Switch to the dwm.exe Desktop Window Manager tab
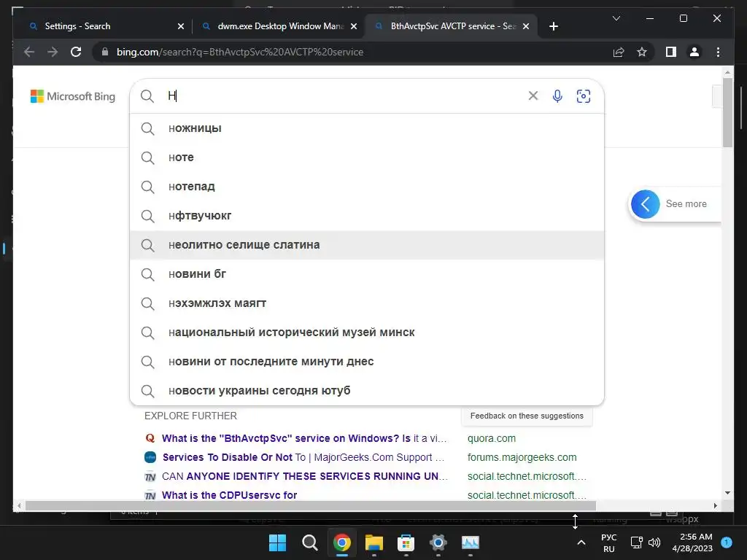This screenshot has height=560, width=747. [278, 26]
